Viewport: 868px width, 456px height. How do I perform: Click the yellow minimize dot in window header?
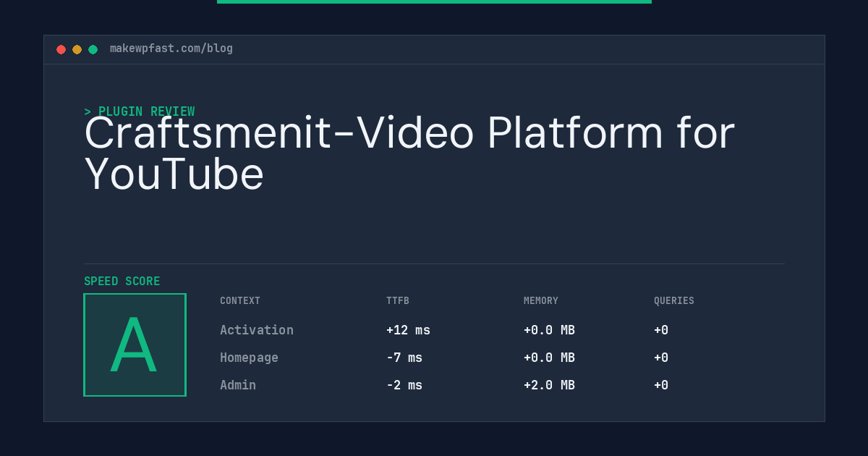[77, 49]
